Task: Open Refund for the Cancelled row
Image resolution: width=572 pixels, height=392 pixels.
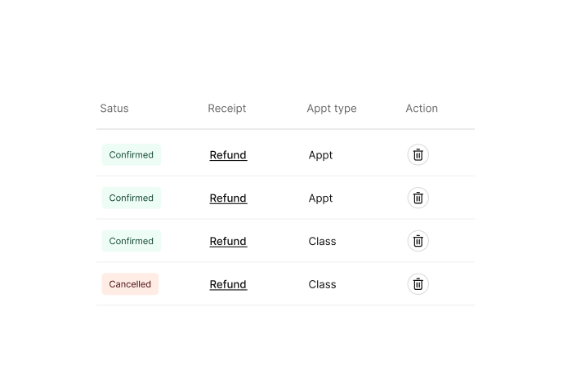Action: tap(228, 285)
